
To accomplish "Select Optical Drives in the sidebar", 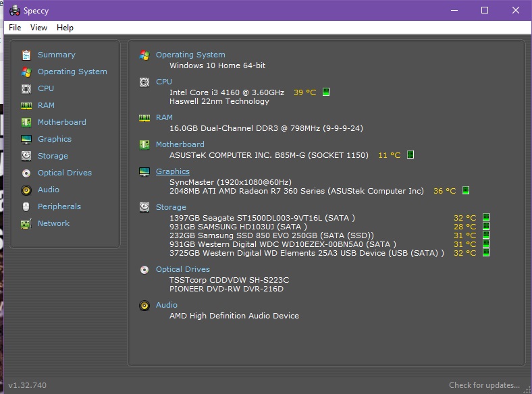I will (65, 173).
